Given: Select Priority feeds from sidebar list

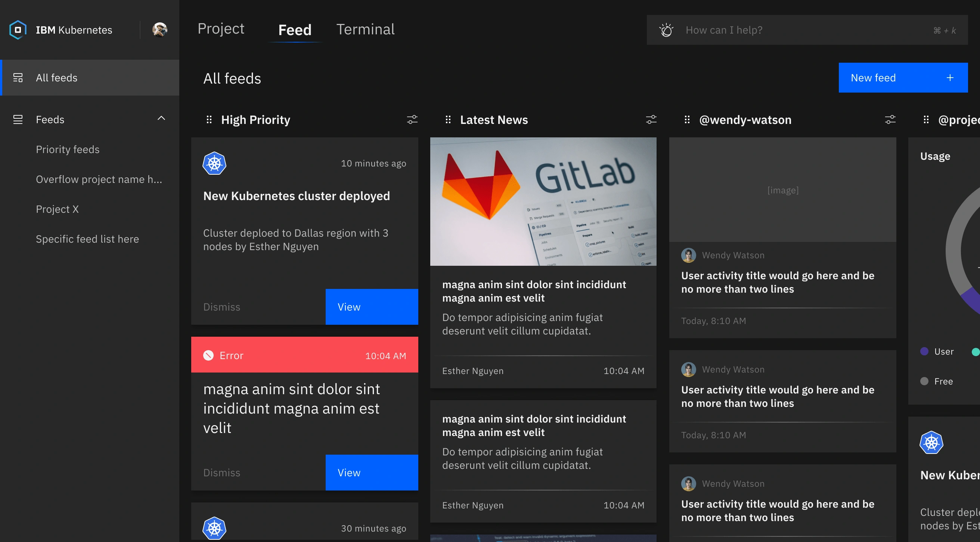Looking at the screenshot, I should click(67, 149).
